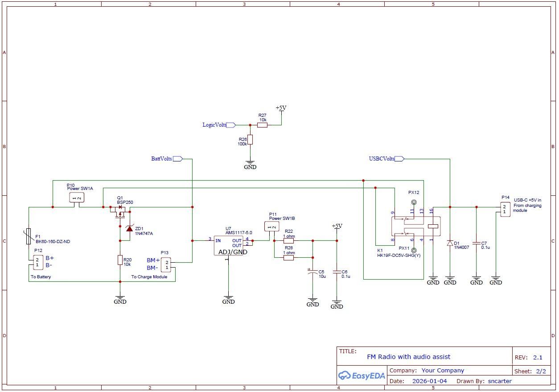Click the 'BM-' label at P13
The image size is (559, 392).
(152, 268)
